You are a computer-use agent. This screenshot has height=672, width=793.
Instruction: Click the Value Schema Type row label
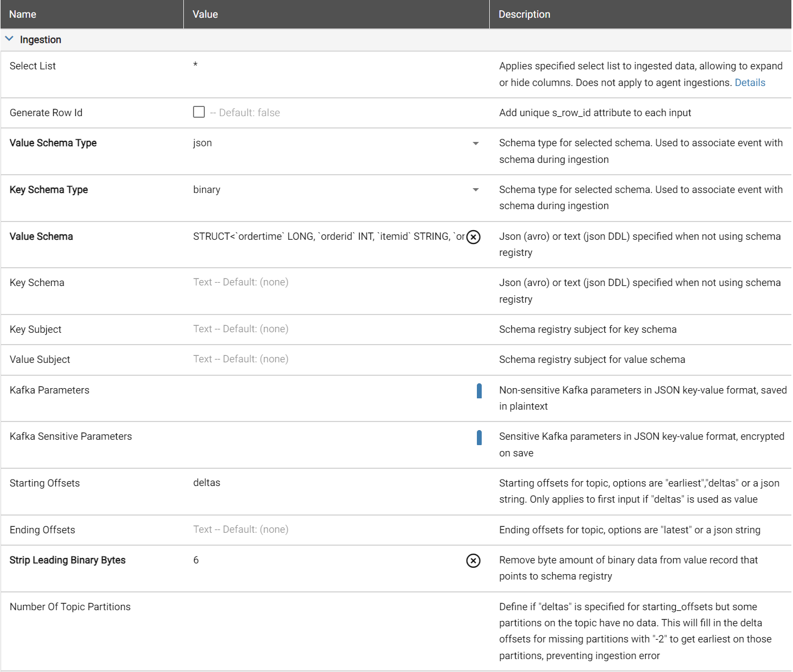point(53,143)
